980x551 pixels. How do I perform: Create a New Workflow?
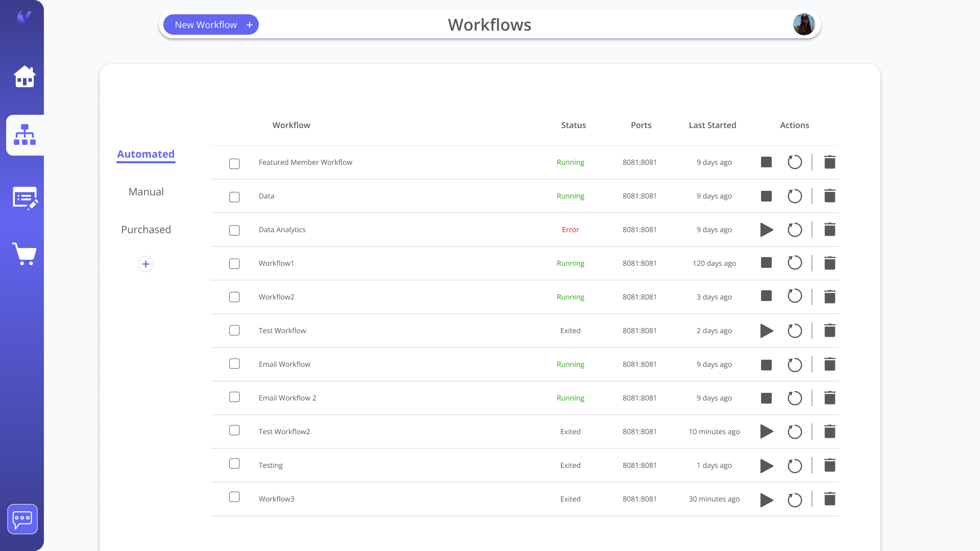[211, 24]
